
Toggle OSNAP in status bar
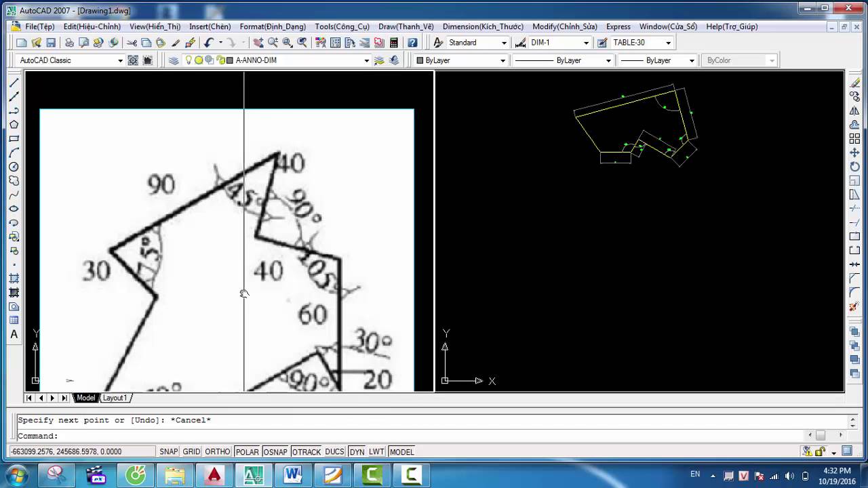coord(275,452)
